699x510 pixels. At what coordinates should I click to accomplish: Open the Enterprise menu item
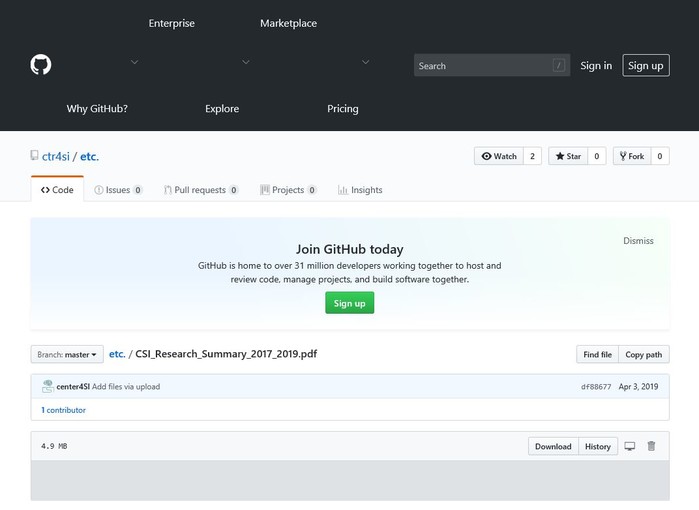[172, 23]
